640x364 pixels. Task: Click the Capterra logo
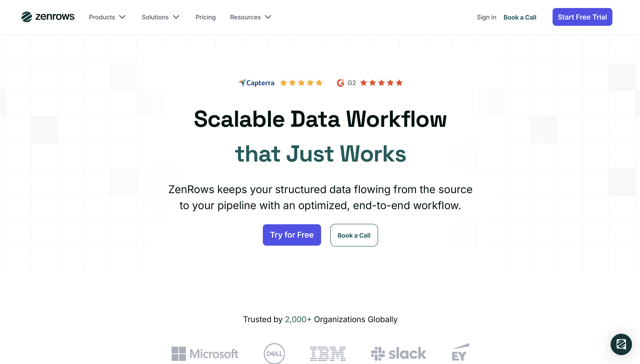tap(256, 83)
